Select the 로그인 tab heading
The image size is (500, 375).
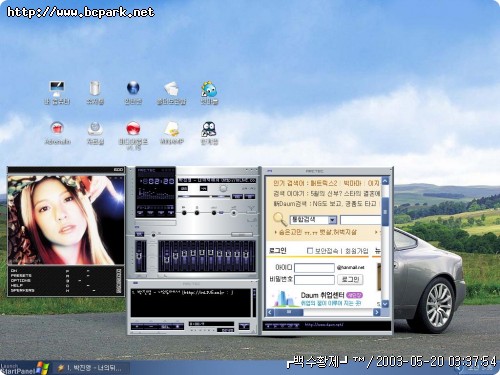[x=278, y=251]
